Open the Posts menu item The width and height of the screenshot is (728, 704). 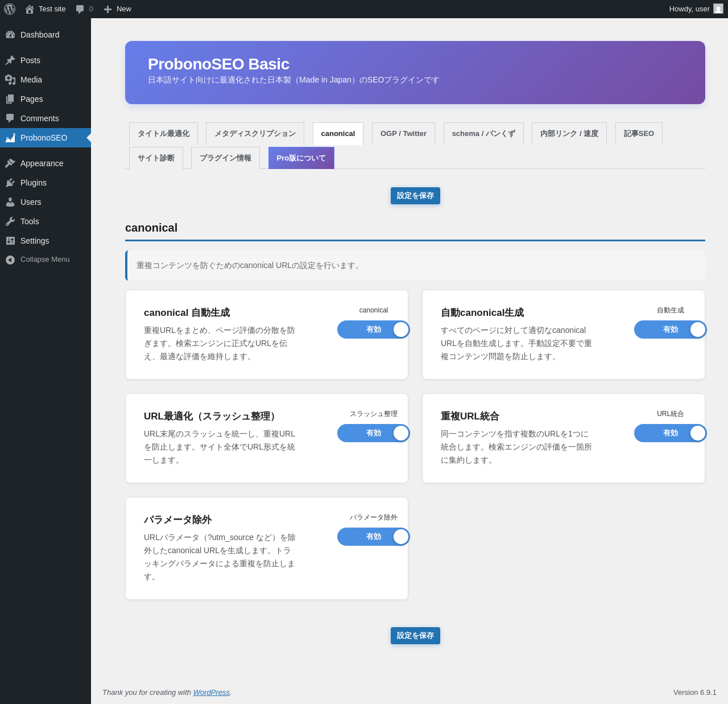click(x=45, y=60)
